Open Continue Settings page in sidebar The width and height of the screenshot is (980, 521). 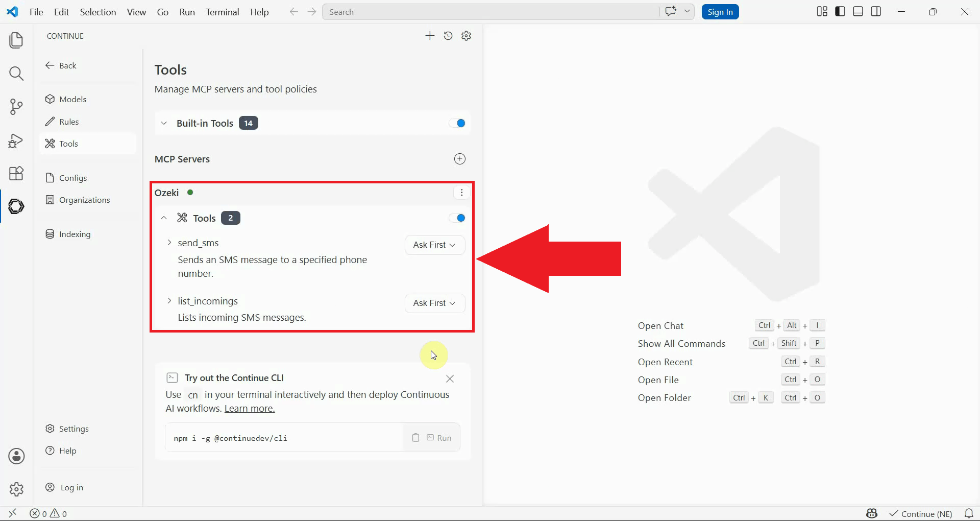click(88, 429)
